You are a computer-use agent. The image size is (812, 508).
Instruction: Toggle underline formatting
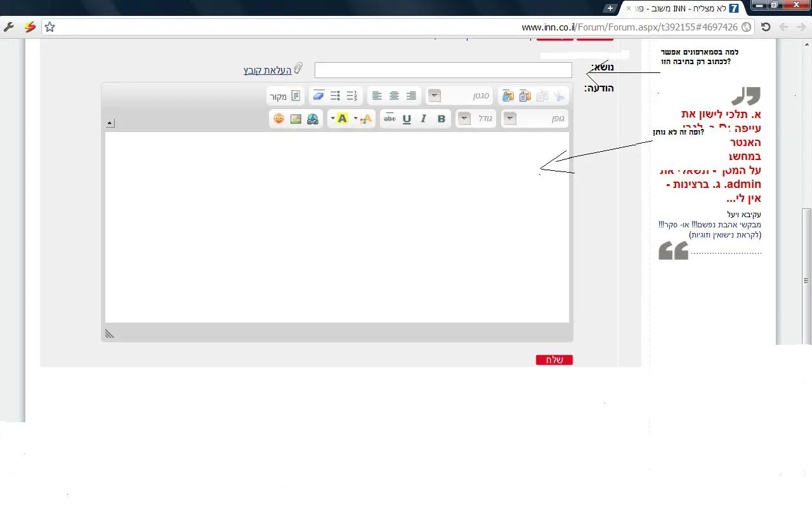tap(407, 119)
